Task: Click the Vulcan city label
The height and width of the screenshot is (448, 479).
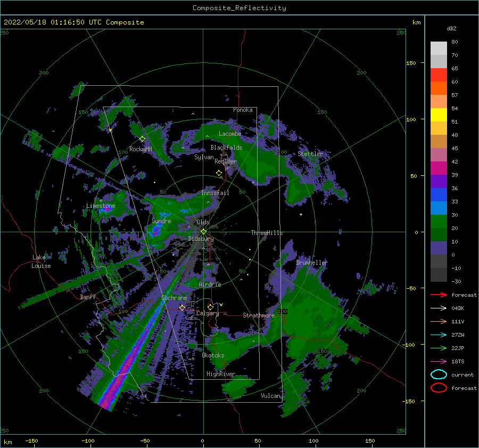Action: point(271,396)
